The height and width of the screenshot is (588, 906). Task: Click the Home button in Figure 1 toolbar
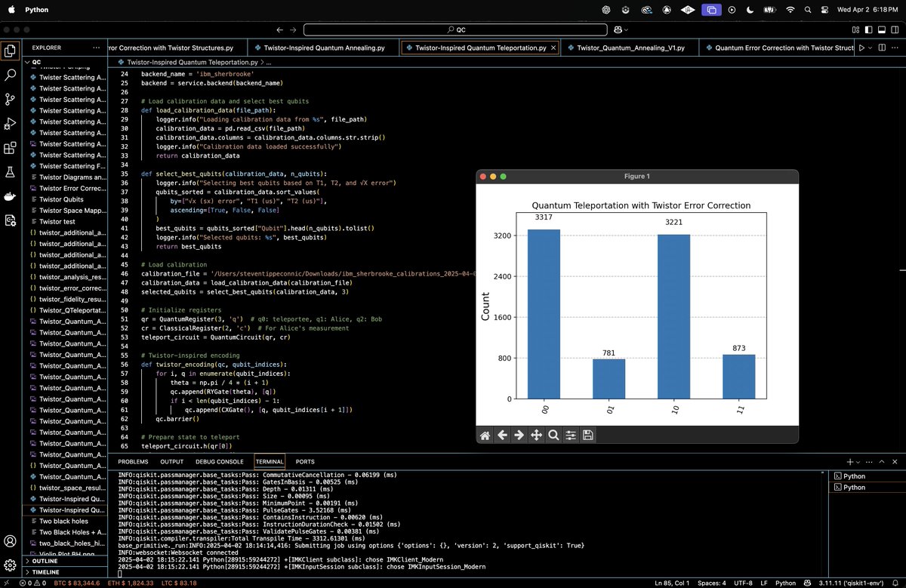(x=485, y=435)
